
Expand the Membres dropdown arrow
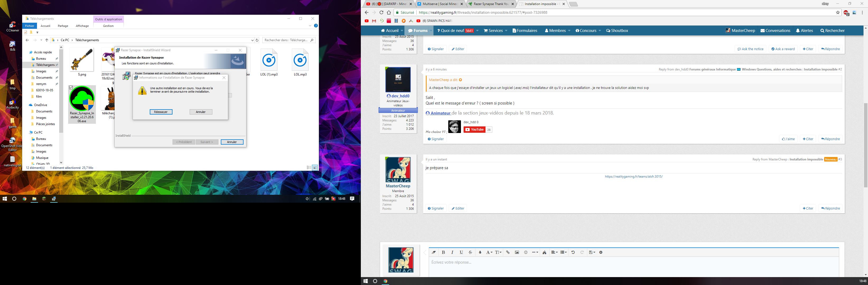point(569,31)
